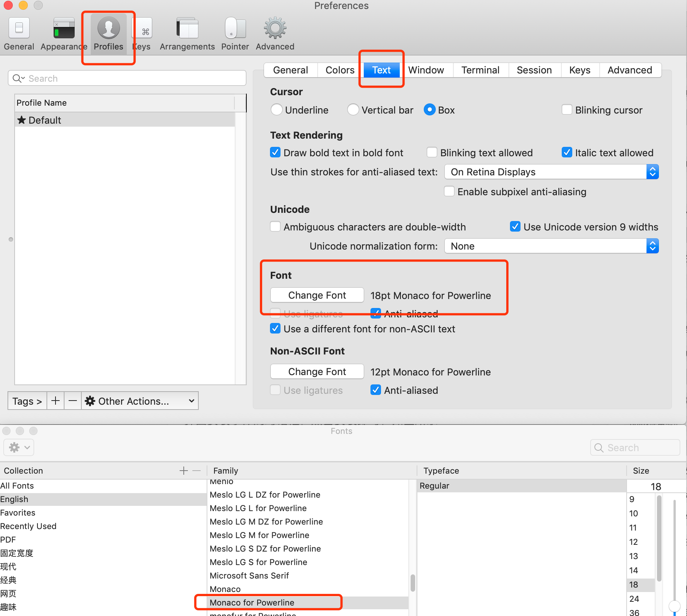This screenshot has height=616, width=687.
Task: Switch to the Colors tab
Action: coord(340,70)
